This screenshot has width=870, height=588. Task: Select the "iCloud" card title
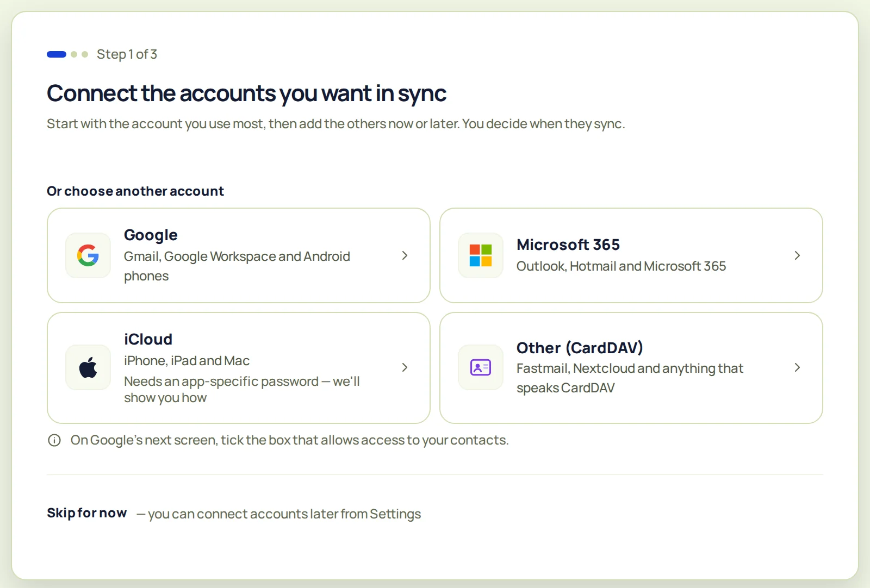coord(148,340)
